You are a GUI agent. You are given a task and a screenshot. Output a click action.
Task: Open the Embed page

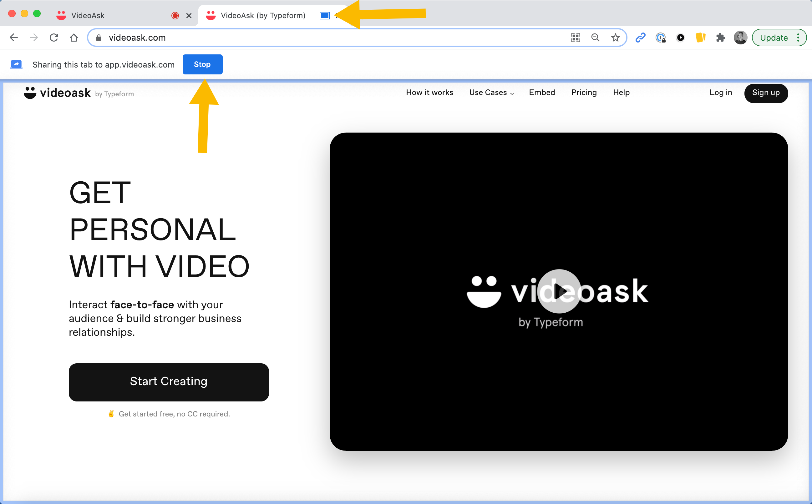click(542, 92)
